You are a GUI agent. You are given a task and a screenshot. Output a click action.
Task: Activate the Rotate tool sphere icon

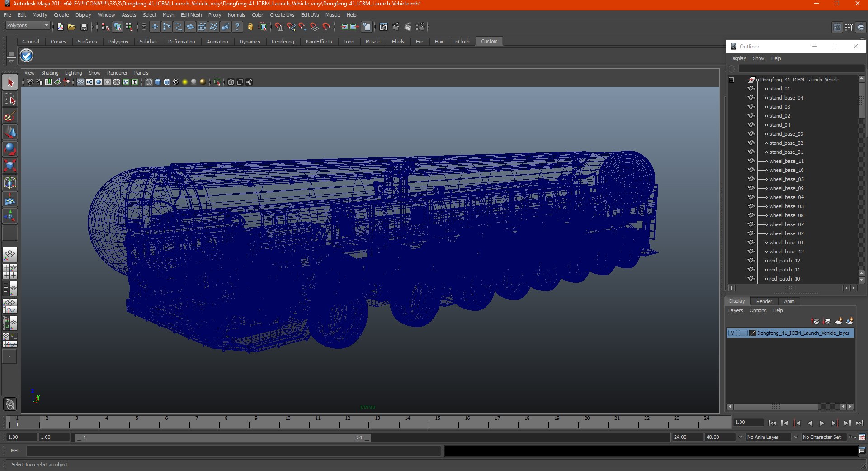pos(10,149)
